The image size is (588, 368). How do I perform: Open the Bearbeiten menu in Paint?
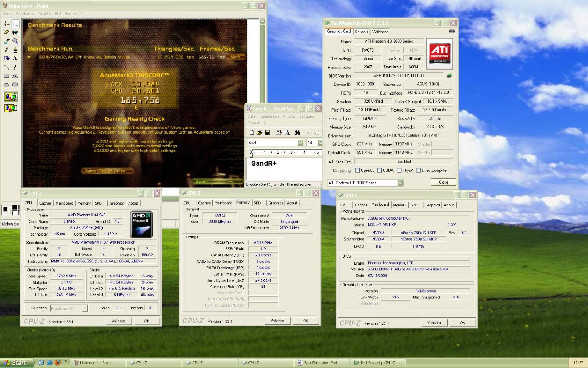point(25,14)
